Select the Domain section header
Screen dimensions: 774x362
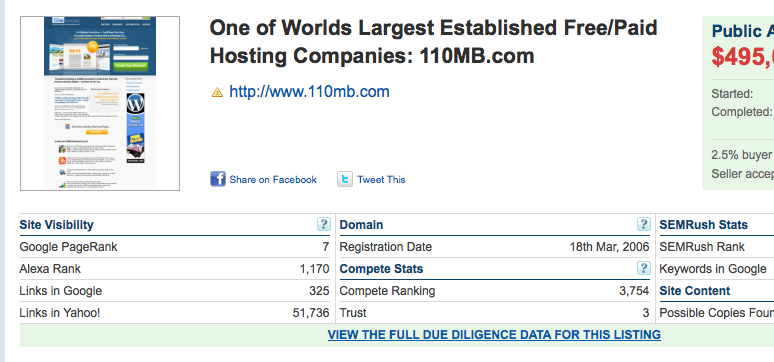click(361, 225)
